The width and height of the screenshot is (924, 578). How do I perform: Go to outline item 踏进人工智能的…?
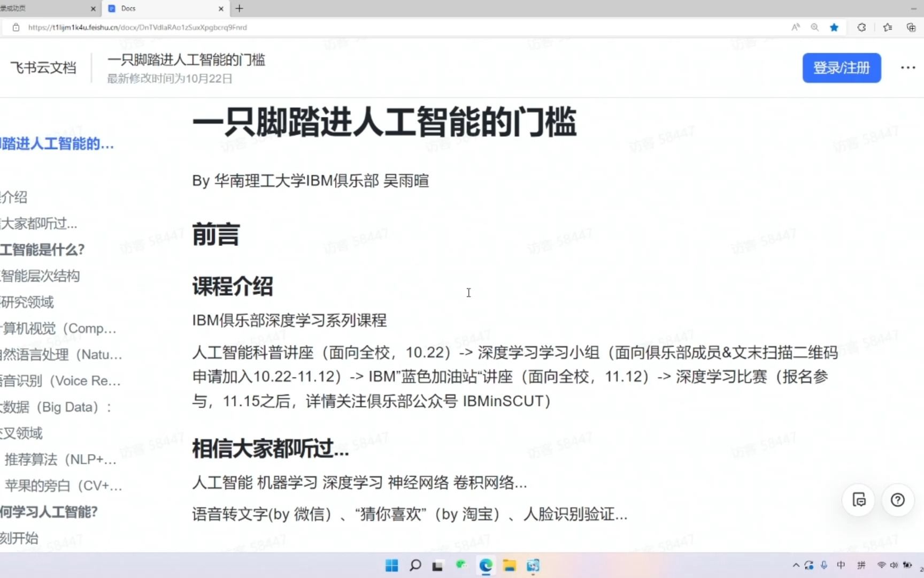point(57,144)
